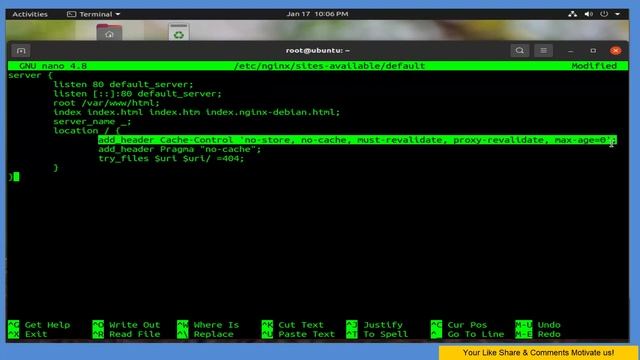This screenshot has height=360, width=640.
Task: Click the Trash desktop icon
Action: click(x=179, y=32)
